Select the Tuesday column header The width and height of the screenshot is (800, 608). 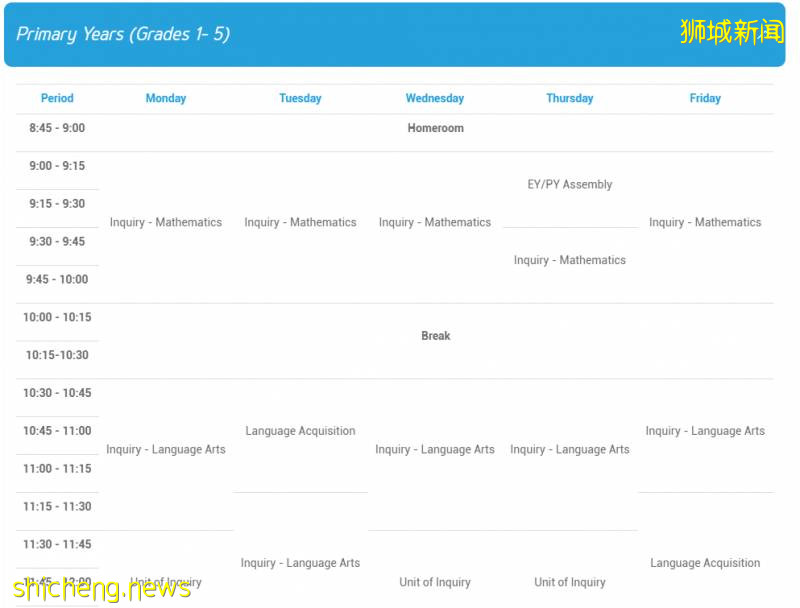coord(300,98)
